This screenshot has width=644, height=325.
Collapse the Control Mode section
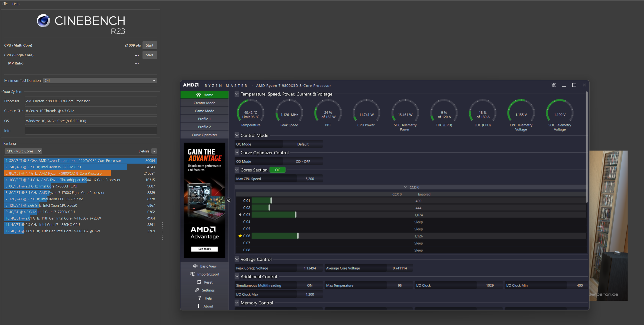pos(237,135)
